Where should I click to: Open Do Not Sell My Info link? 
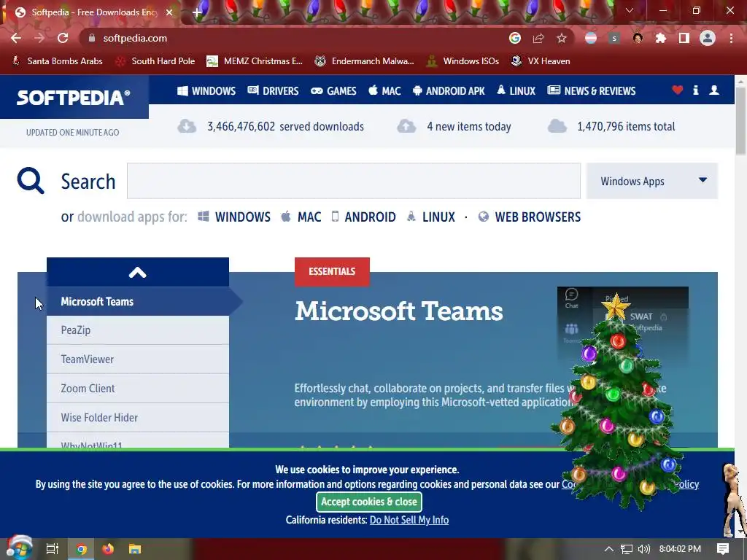pyautogui.click(x=409, y=520)
